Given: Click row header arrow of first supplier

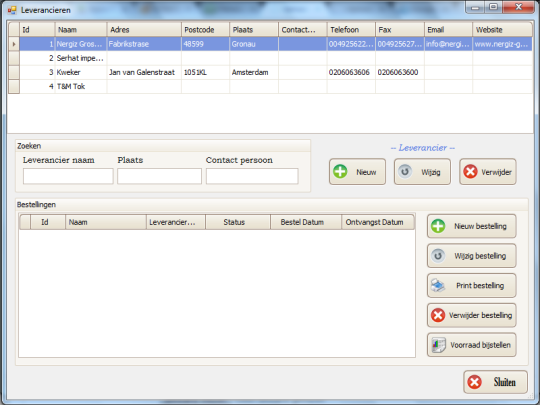Looking at the screenshot, I should [x=14, y=44].
